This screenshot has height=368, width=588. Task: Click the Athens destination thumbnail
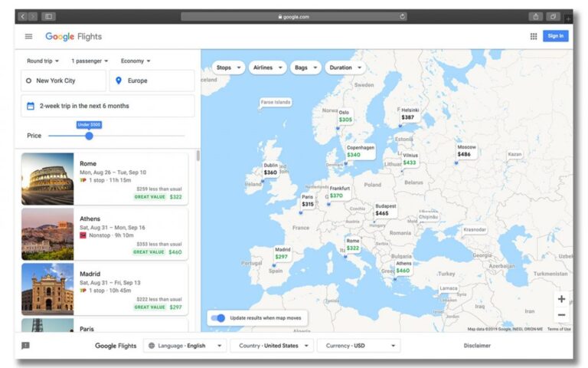[47, 235]
